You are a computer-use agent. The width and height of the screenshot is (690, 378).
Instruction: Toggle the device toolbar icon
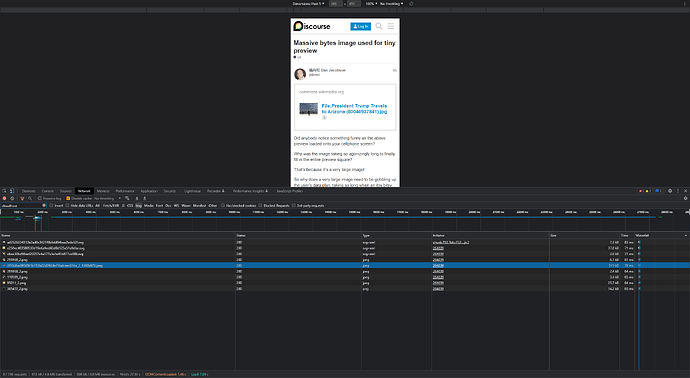click(12, 191)
